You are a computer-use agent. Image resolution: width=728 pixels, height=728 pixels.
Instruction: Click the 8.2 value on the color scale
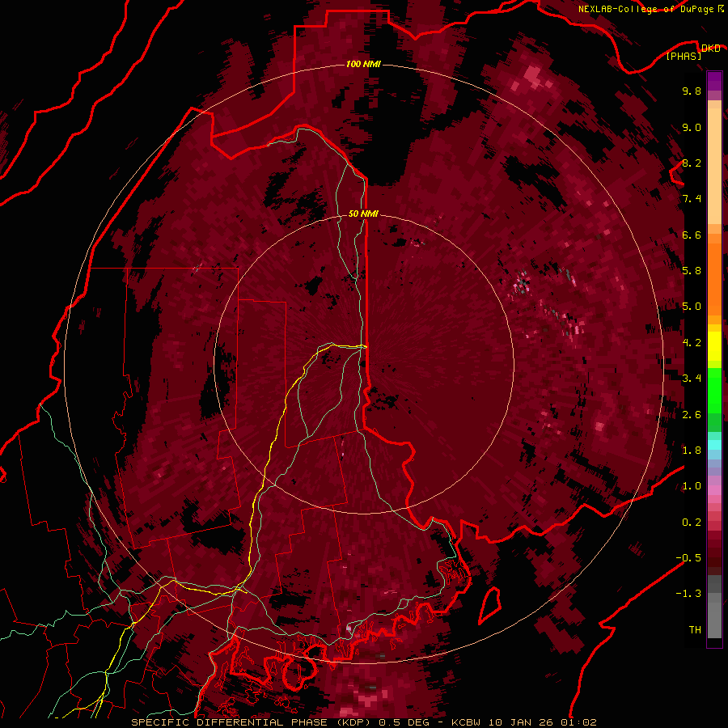(x=692, y=163)
